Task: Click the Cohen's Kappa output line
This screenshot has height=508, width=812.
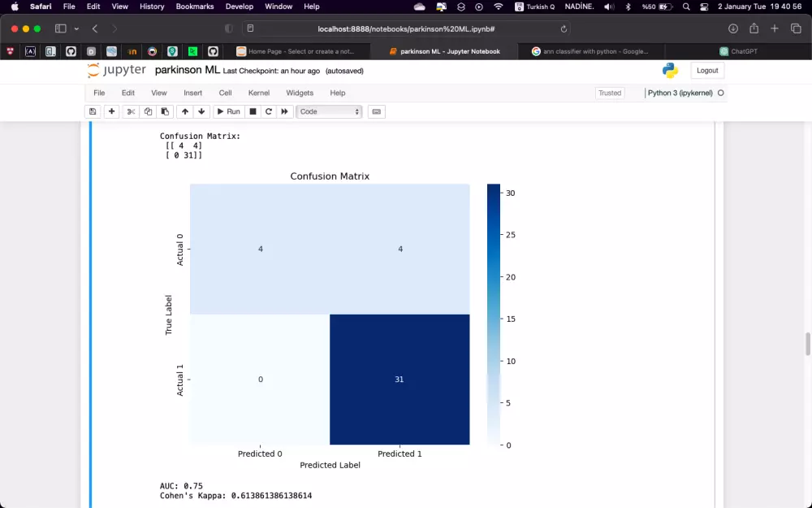Action: pyautogui.click(x=235, y=496)
